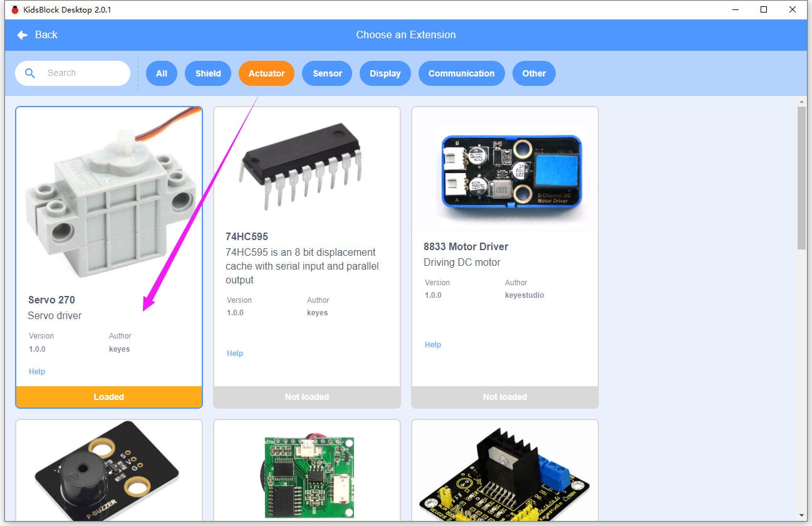The image size is (812, 526).
Task: Maximize the KidsBlock Desktop window
Action: coord(764,9)
